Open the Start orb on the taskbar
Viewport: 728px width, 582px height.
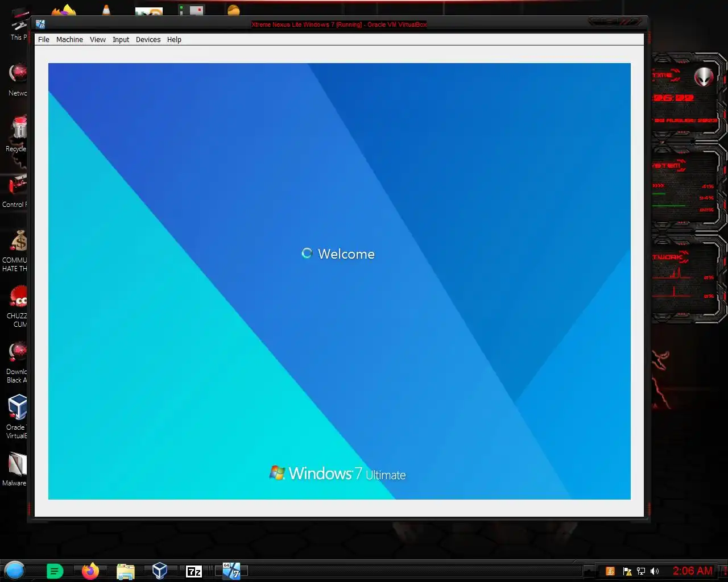(15, 570)
